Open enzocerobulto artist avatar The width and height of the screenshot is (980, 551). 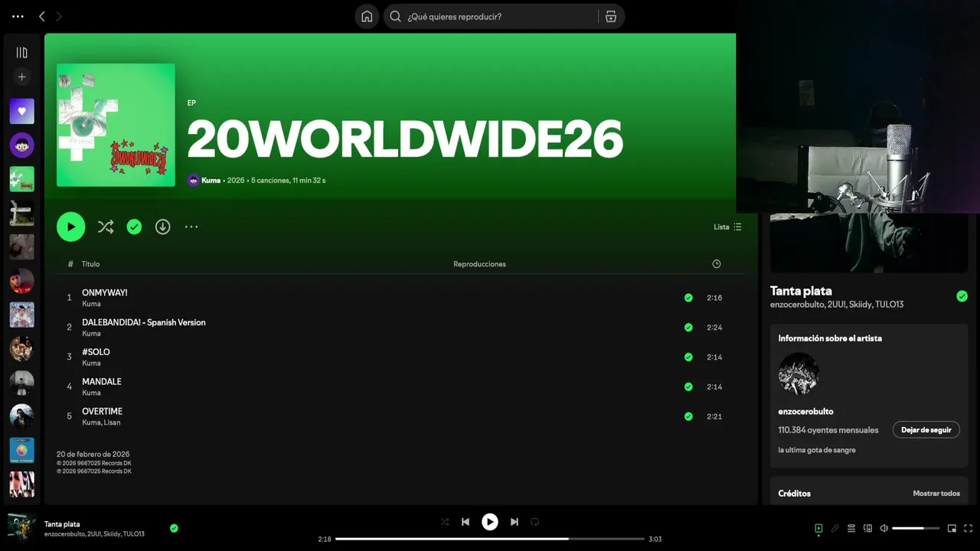(799, 373)
